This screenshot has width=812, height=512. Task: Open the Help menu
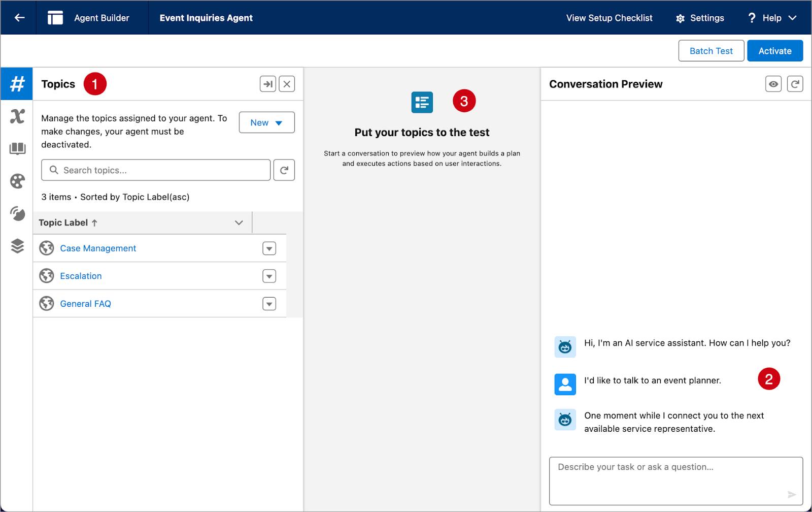click(x=772, y=18)
